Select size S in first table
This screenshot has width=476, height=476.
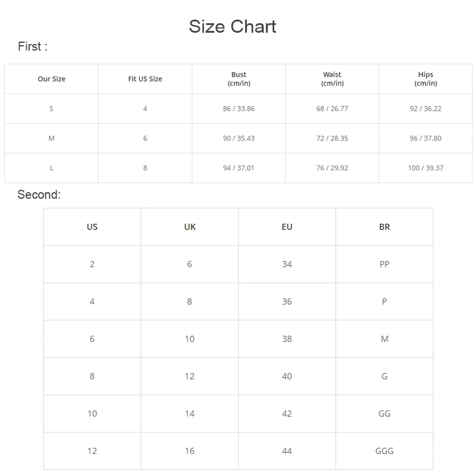(x=52, y=109)
